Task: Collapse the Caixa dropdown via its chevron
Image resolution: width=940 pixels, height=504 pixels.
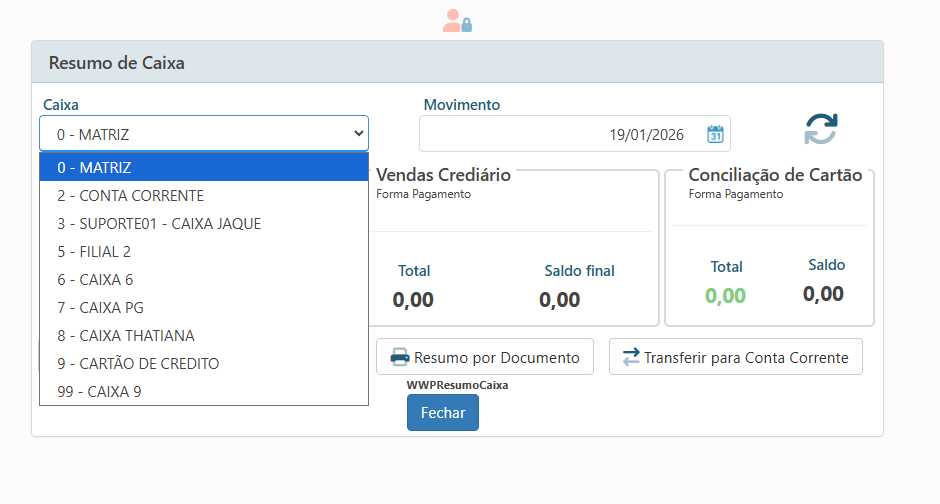Action: 359,134
